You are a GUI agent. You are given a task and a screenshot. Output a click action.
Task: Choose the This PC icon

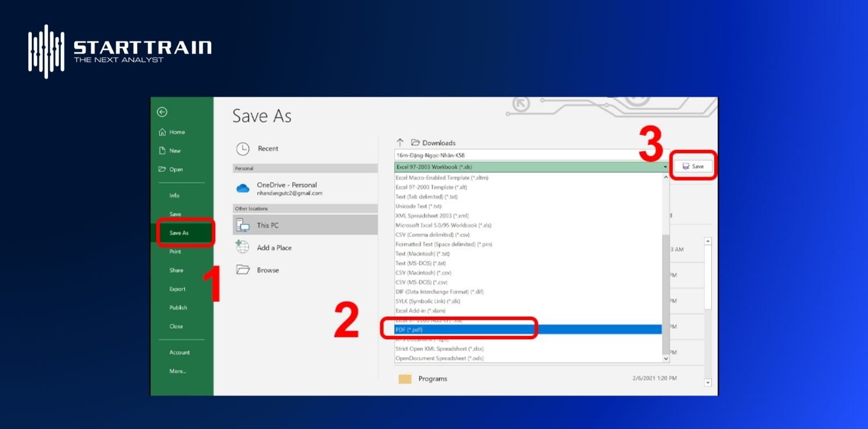[242, 225]
